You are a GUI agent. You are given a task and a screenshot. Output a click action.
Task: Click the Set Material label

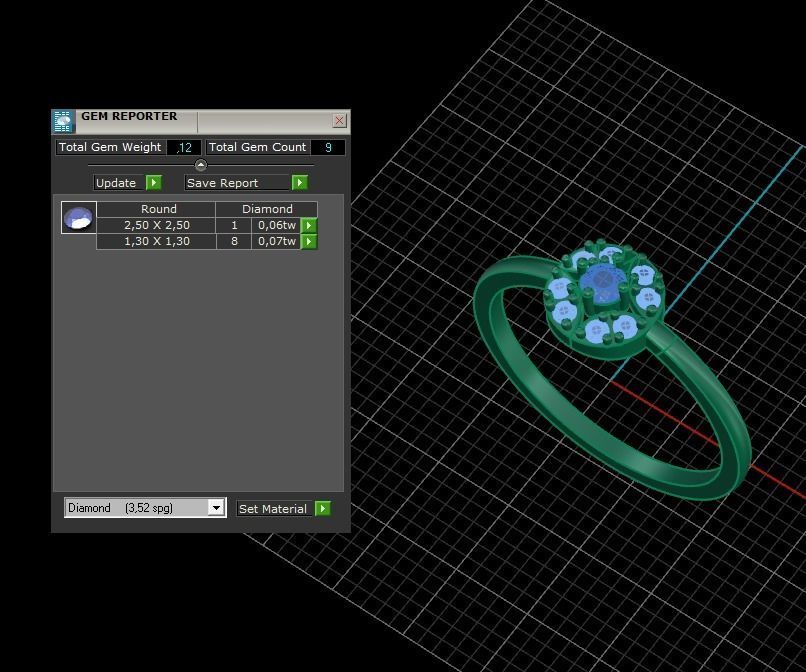click(x=273, y=509)
